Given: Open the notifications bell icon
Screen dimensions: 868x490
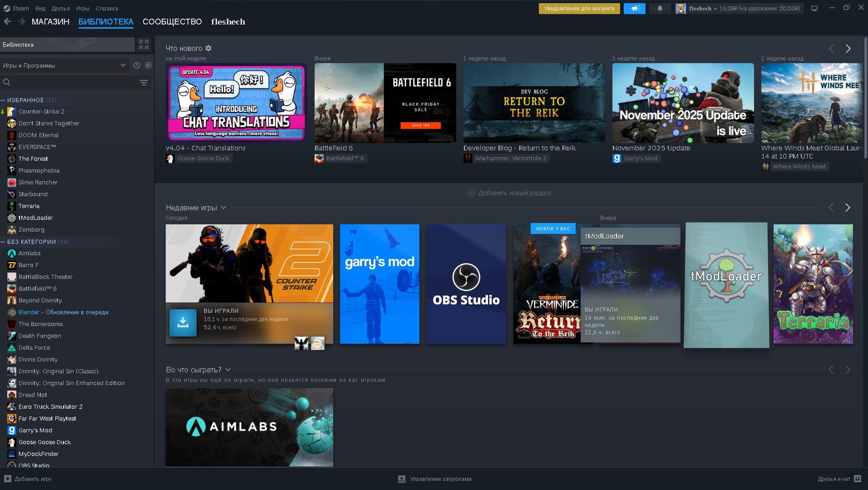Looking at the screenshot, I should tap(660, 9).
